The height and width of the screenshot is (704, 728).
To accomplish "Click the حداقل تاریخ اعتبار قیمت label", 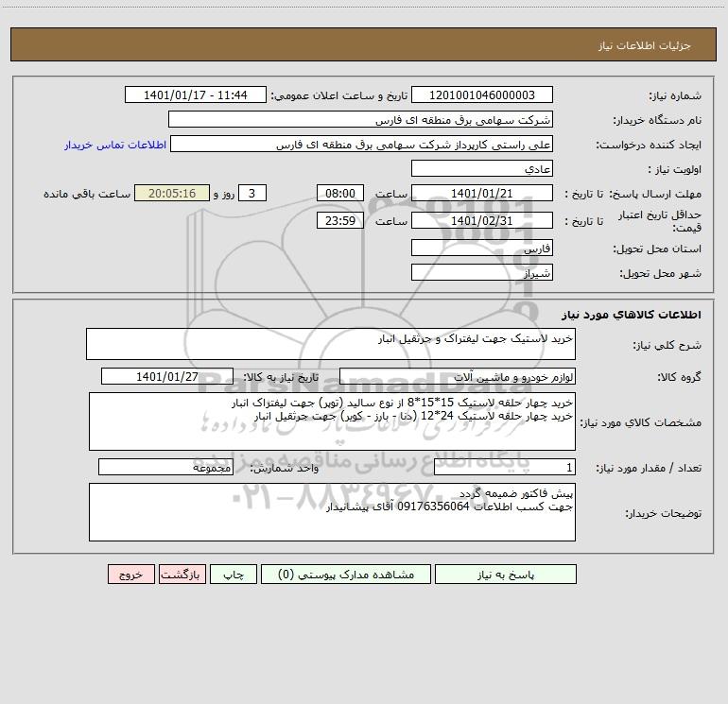I will coord(660,221).
